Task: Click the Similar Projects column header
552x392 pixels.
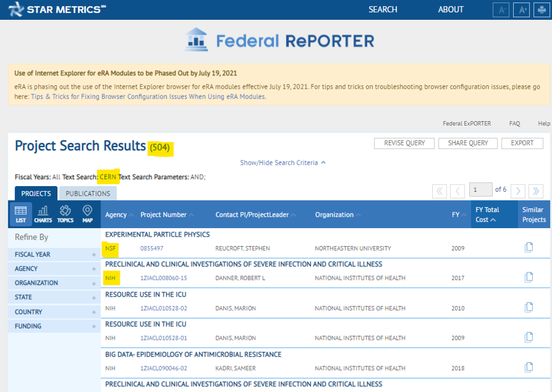Action: [x=534, y=215]
